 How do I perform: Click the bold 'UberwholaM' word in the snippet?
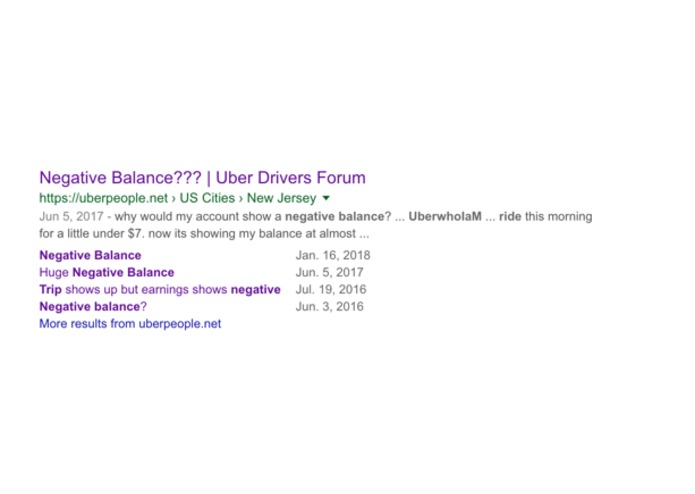(445, 217)
